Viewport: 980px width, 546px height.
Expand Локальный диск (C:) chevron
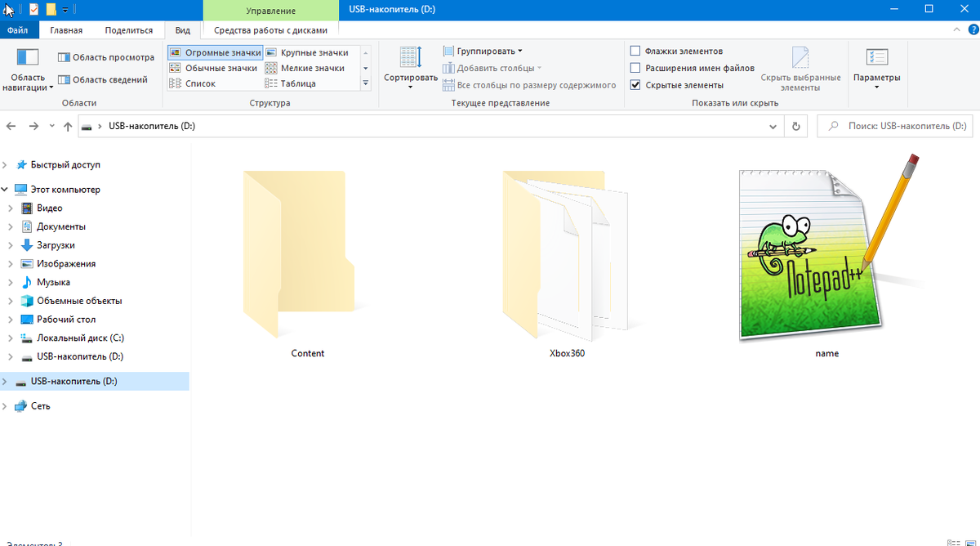tap(11, 338)
